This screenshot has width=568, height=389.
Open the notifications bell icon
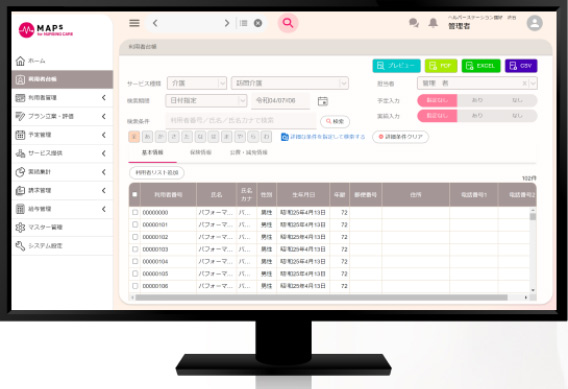[433, 23]
